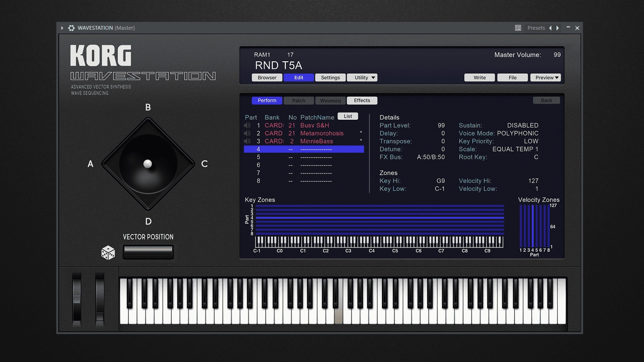Minimize the Wavestation plugin window
The height and width of the screenshot is (362, 644).
coord(569,28)
